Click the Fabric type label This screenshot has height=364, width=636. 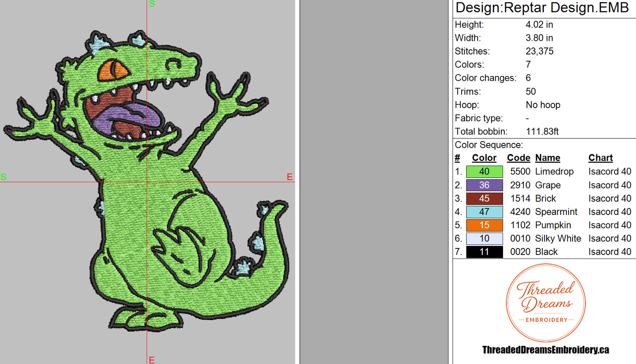479,118
